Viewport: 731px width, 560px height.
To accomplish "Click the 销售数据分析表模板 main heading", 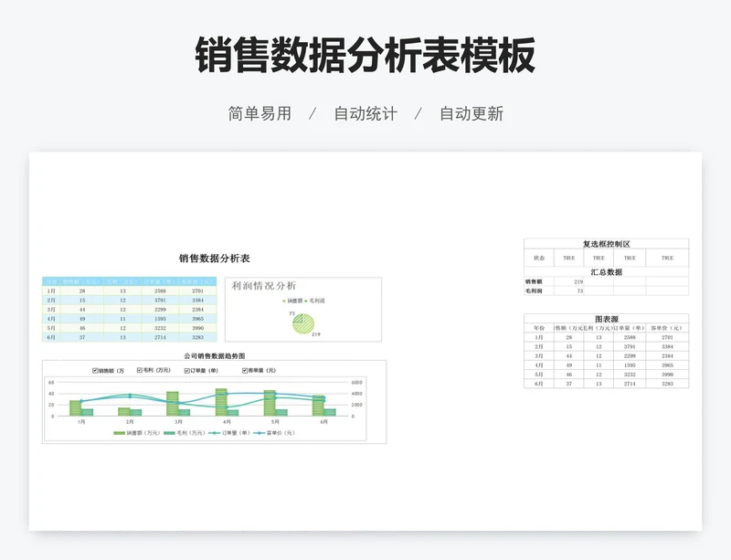I will click(x=365, y=55).
